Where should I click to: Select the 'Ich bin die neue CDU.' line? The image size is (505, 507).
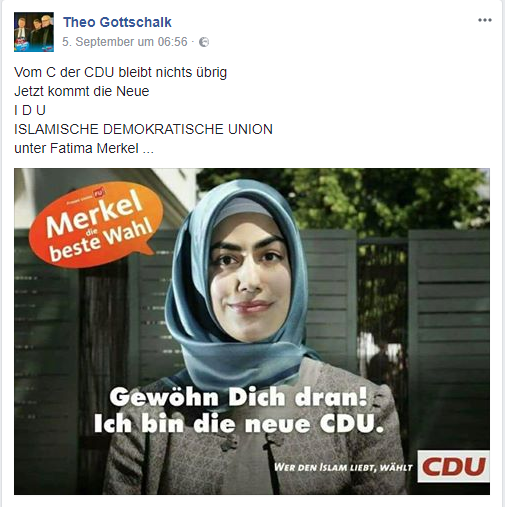[239, 423]
